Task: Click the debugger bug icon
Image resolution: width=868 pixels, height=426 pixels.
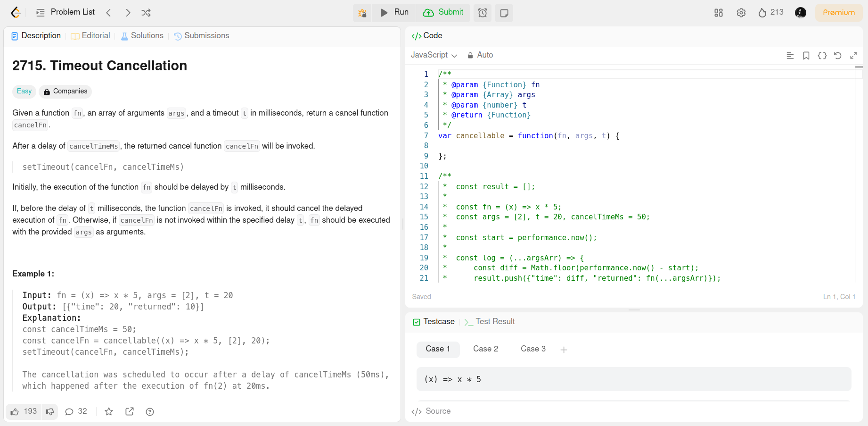Action: click(x=362, y=13)
